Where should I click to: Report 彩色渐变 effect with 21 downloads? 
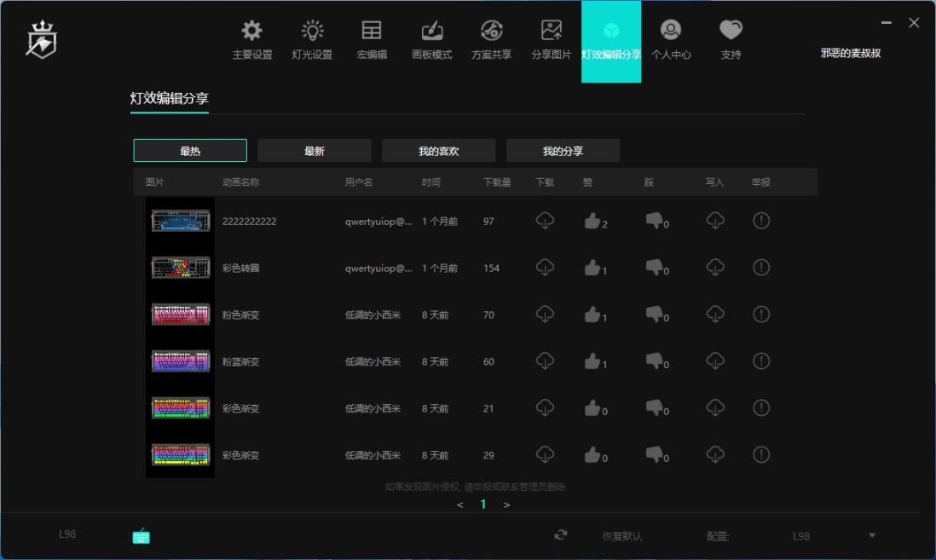pyautogui.click(x=761, y=407)
